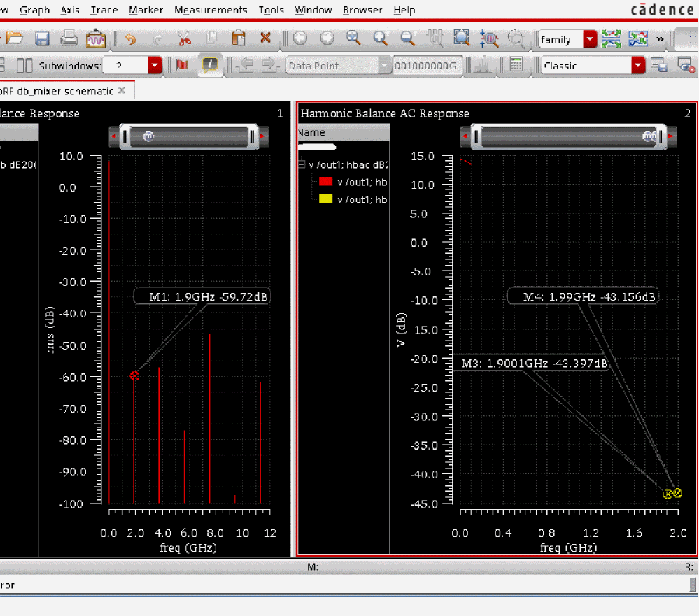Click the Undo arrow icon
The image size is (699, 616).
pos(130,38)
